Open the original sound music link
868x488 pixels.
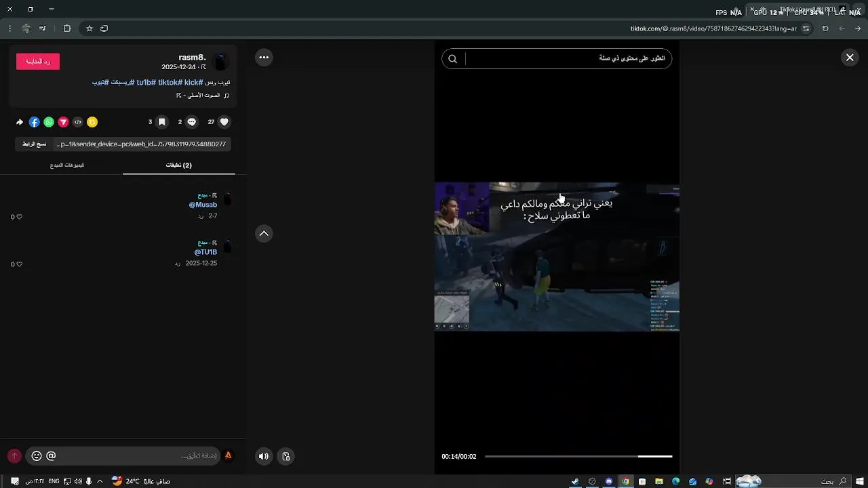(202, 96)
